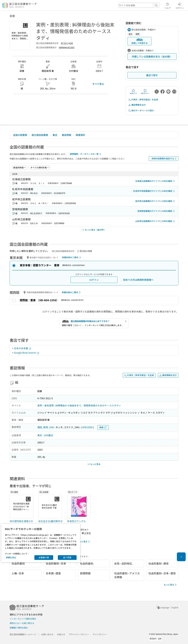Viewport: 188px width, 644px height.
Task: Jump to 国立国会図書館 tab
Action: [x=40, y=135]
